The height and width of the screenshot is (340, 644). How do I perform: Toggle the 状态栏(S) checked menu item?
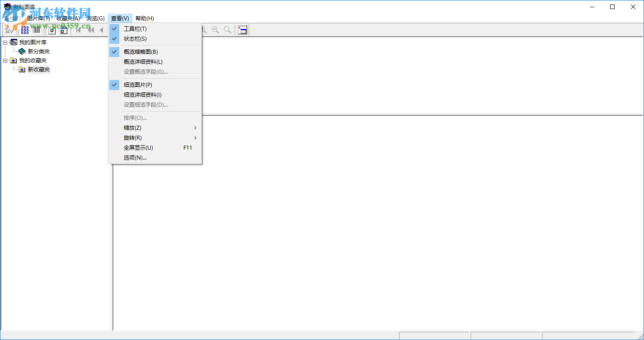(x=155, y=39)
